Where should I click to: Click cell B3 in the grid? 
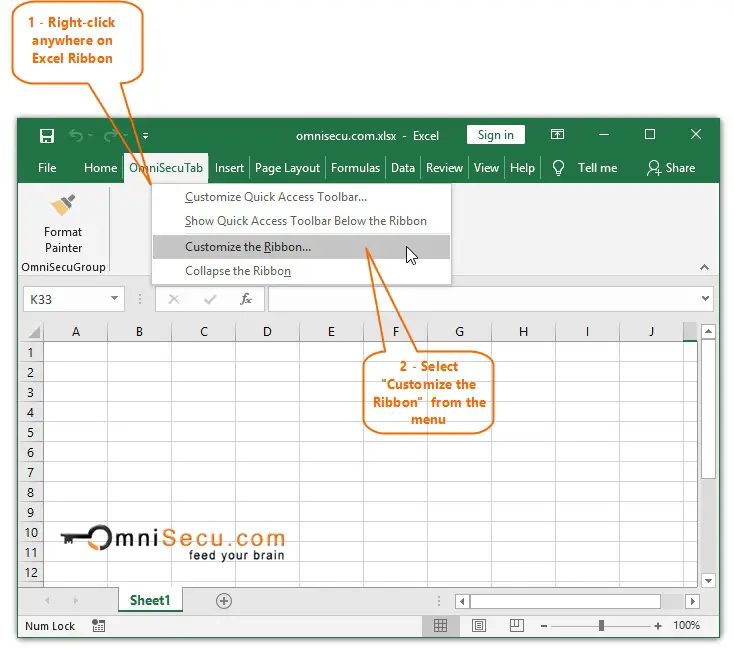(139, 392)
